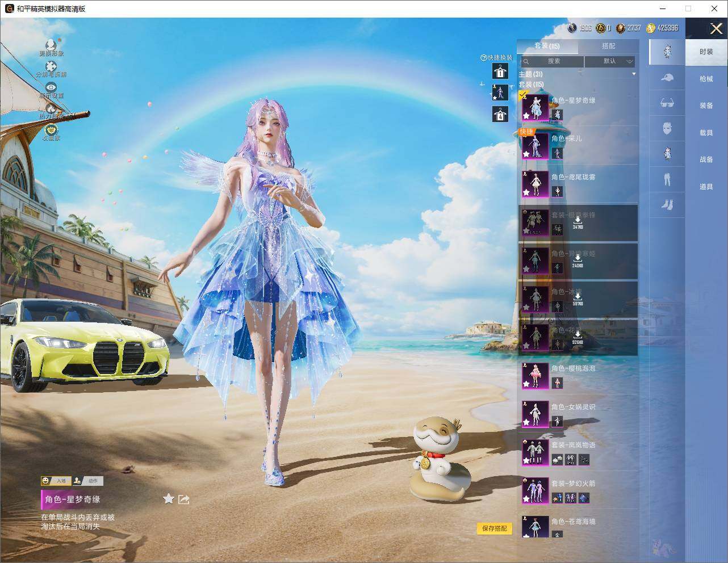Image resolution: width=728 pixels, height=563 pixels.
Task: Select quick-change wardrobe preset 4
Action: 500,114
